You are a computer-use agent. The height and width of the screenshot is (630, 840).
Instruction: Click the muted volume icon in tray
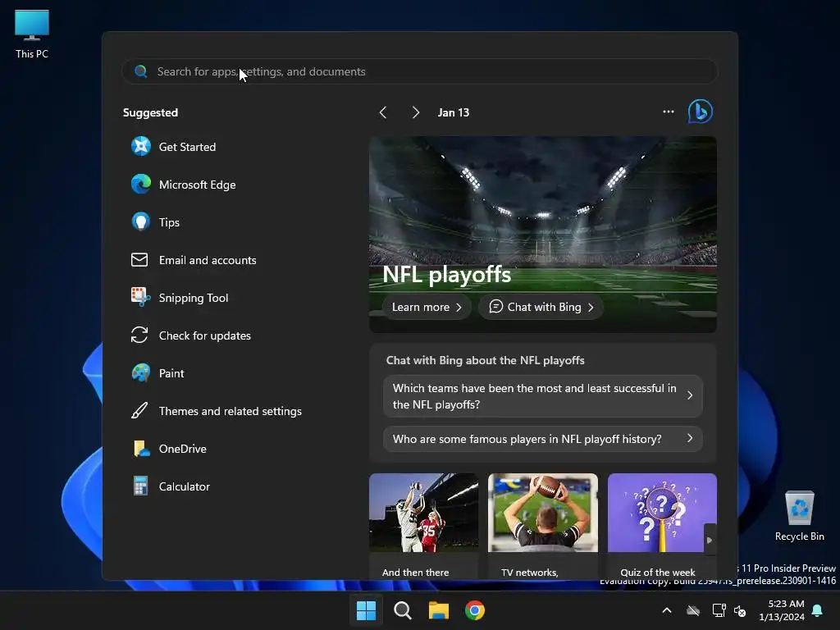(x=740, y=610)
